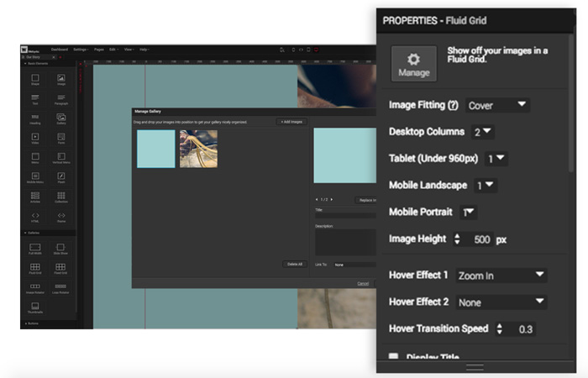588x378 pixels.
Task: Select the Thumbnails gallery icon
Action: tap(35, 307)
